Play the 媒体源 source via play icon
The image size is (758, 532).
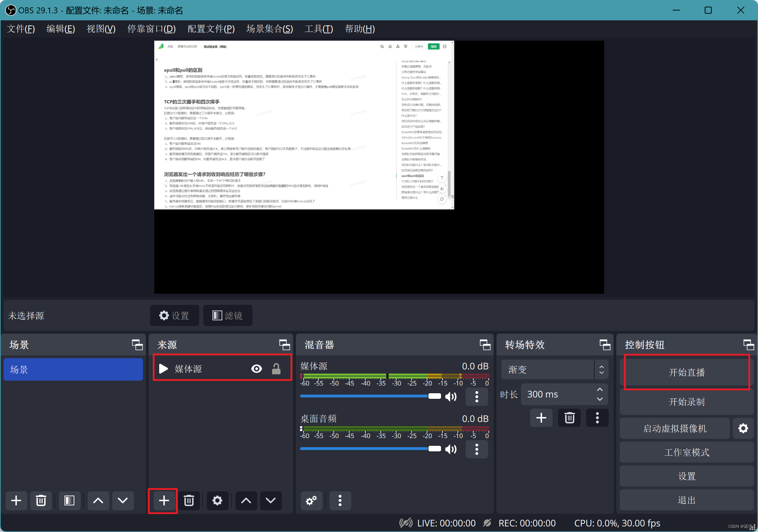coord(163,369)
